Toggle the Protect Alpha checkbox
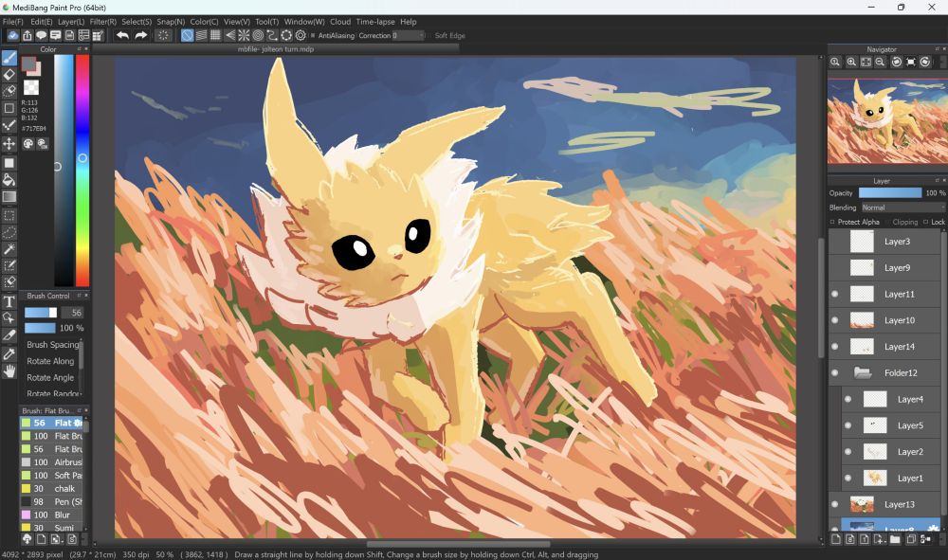The width and height of the screenshot is (948, 560). pyautogui.click(x=832, y=222)
